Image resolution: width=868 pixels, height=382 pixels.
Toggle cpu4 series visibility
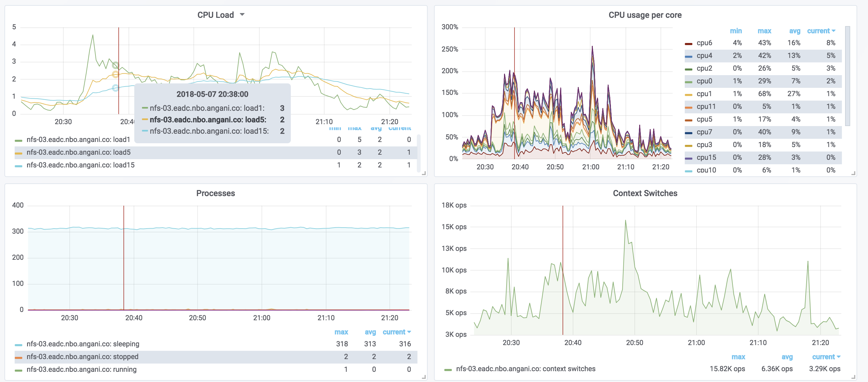[704, 56]
